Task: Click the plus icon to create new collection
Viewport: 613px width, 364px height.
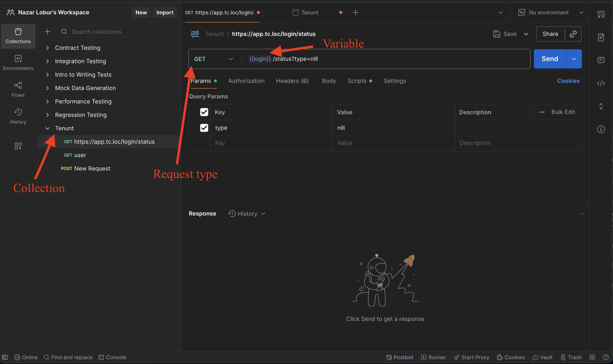Action: pos(47,32)
